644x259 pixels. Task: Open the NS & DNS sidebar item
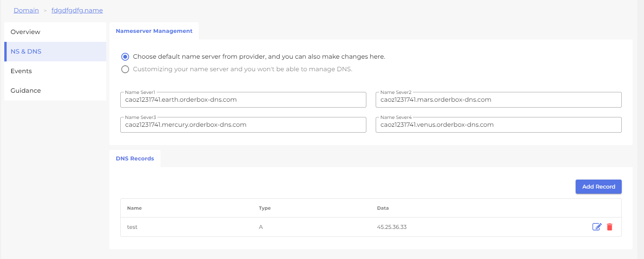coord(55,52)
